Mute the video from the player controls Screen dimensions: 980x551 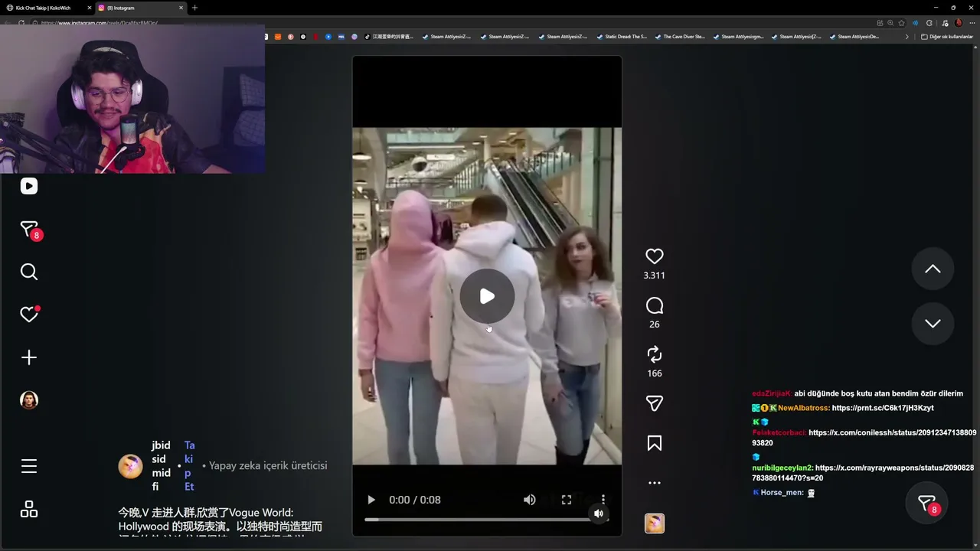(529, 500)
